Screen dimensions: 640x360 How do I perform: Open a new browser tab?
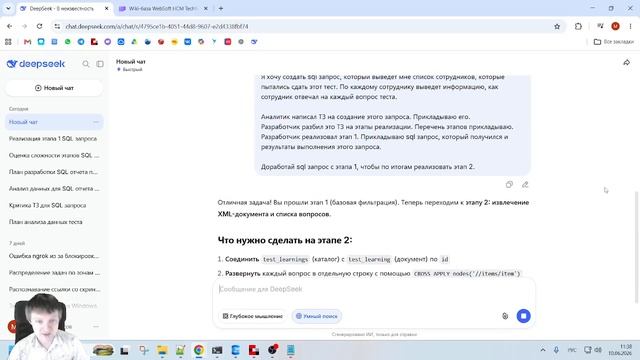click(221, 8)
